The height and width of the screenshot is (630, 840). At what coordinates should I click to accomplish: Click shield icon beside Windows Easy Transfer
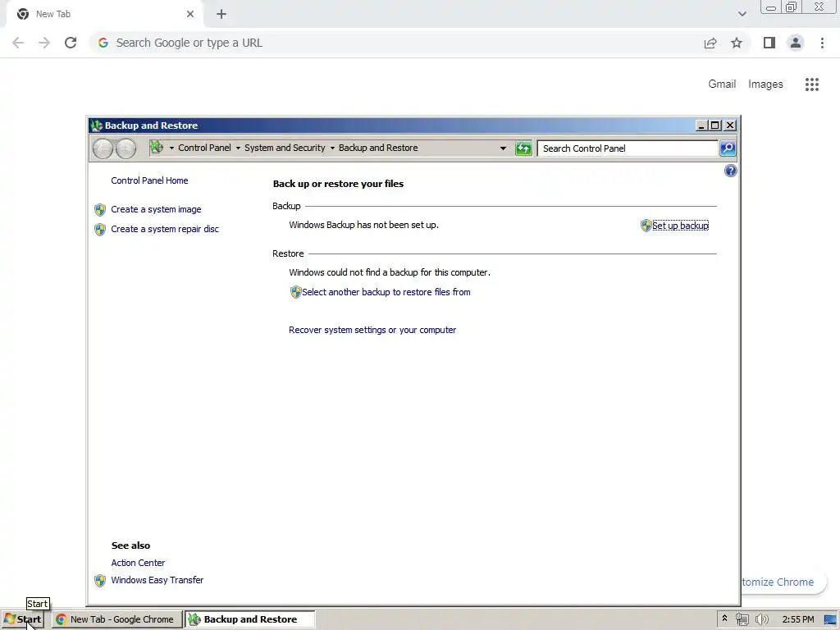(100, 580)
